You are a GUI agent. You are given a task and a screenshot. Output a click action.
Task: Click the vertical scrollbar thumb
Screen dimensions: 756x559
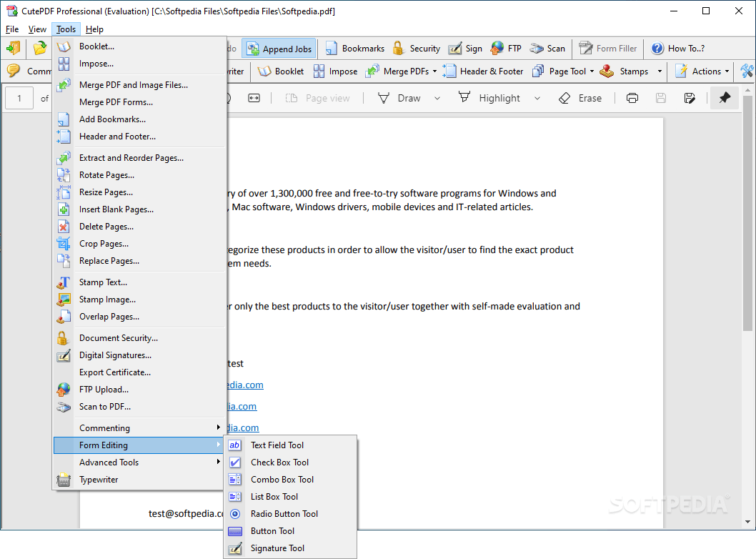click(747, 212)
